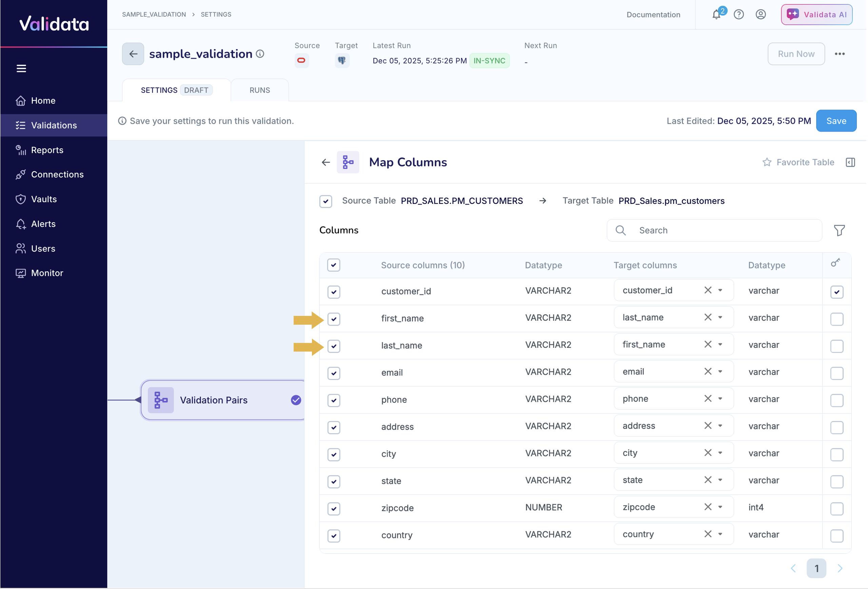Screen dimensions: 868x589
Task: Uncheck the first_name source column
Action: (x=334, y=319)
